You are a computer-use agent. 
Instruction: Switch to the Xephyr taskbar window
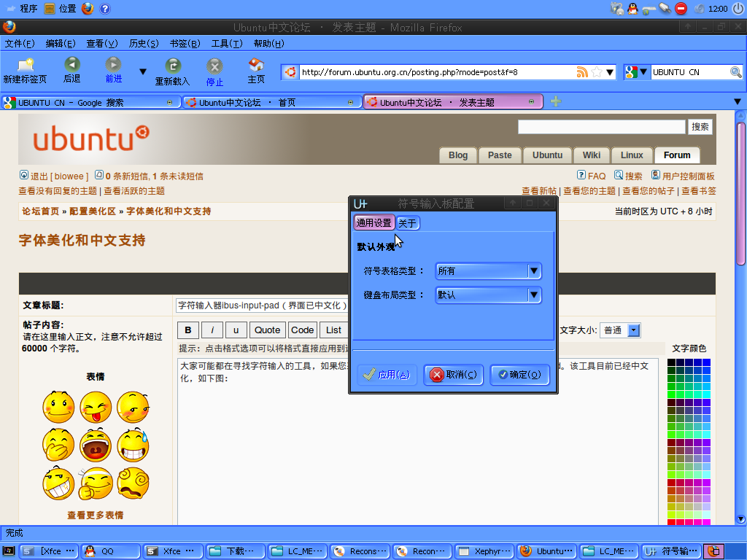point(484,551)
